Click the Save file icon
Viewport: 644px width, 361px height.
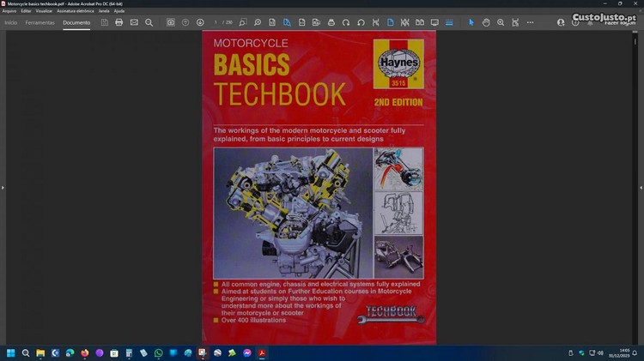pos(104,22)
